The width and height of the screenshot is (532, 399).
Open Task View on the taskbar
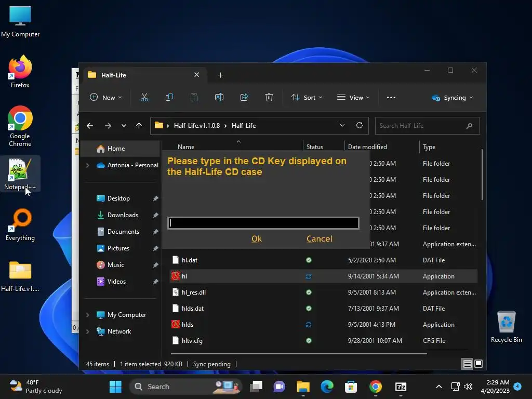pos(256,387)
